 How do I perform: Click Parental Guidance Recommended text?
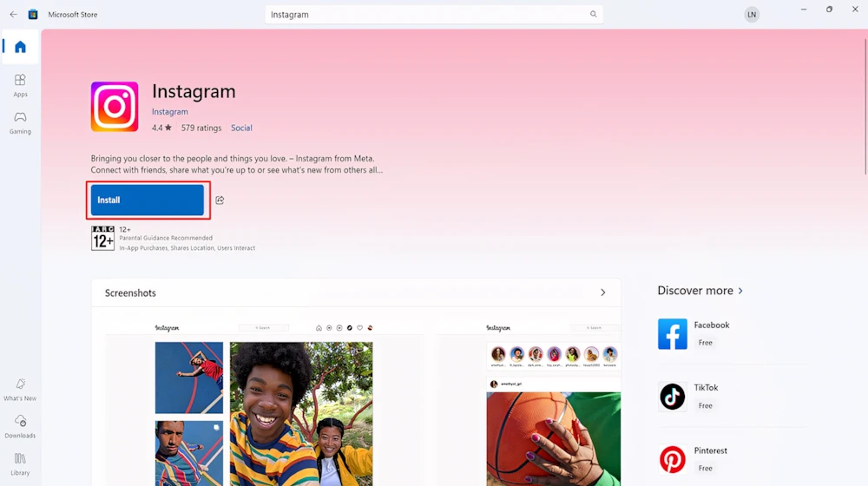[166, 238]
